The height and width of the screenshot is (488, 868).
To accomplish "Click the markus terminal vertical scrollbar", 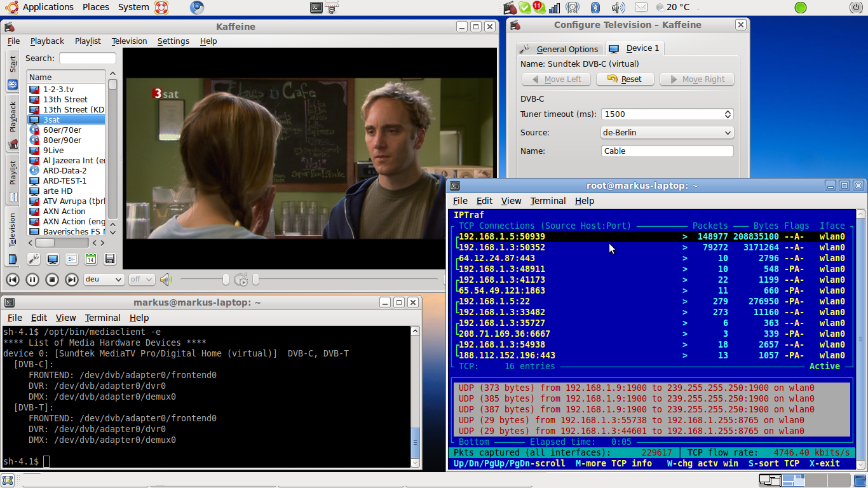I will pos(415,396).
